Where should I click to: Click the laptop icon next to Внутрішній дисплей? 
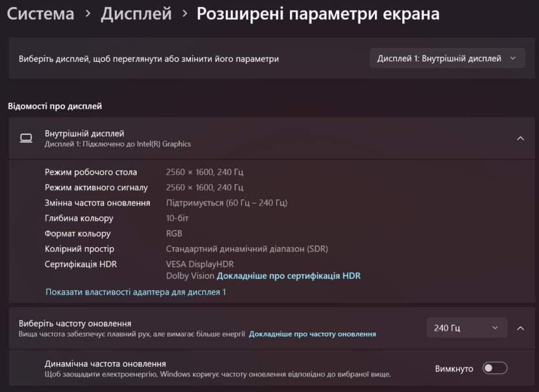tap(26, 138)
